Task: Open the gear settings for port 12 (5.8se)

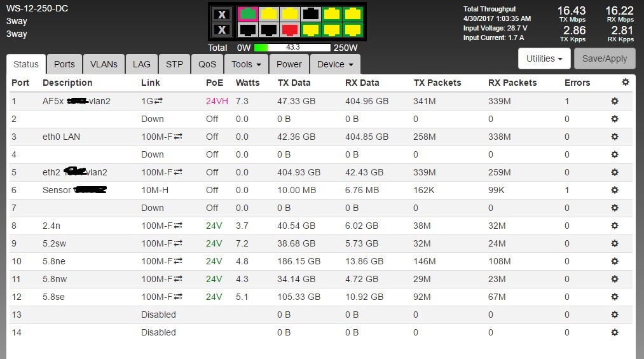Action: (614, 297)
